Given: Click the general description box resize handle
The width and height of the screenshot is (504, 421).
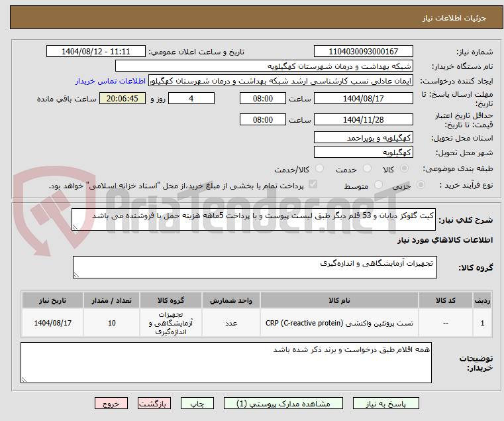Looking at the screenshot, I should tap(75, 227).
